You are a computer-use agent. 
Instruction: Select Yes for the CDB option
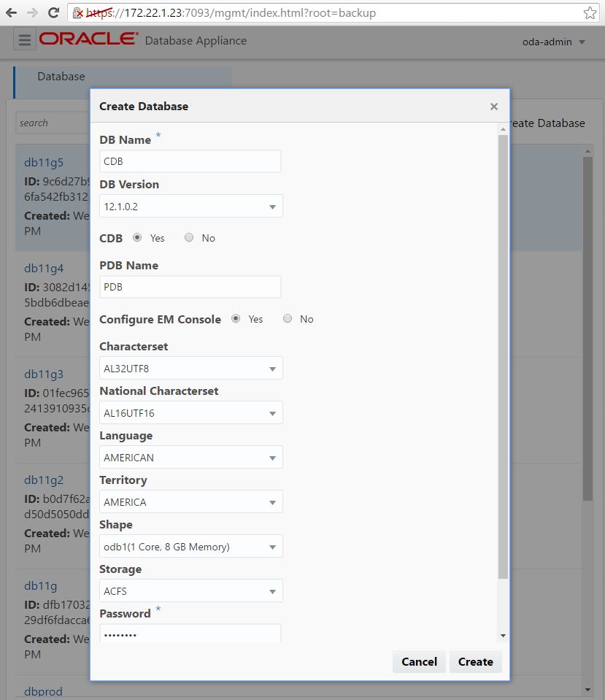137,237
